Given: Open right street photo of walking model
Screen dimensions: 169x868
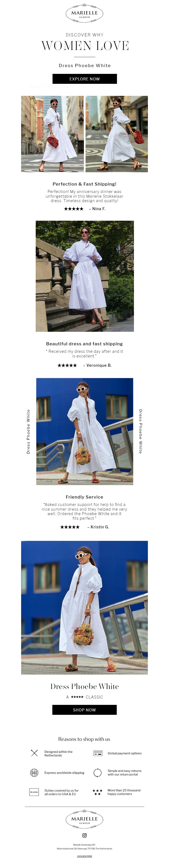Looking at the screenshot, I should click(116, 134).
